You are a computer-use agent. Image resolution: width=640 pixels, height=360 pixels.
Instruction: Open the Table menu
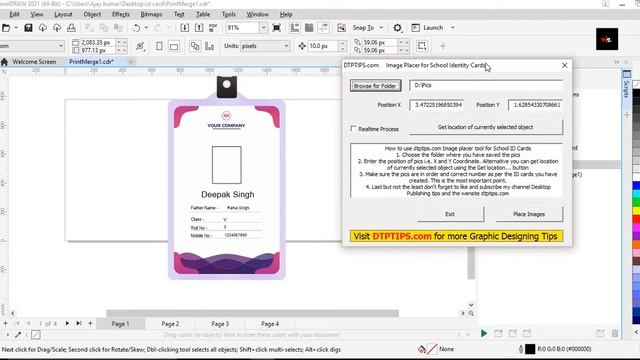203,14
